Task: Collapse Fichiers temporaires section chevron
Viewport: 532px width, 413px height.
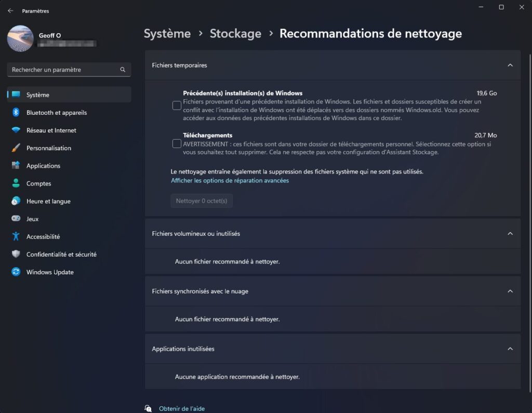Action: (x=510, y=65)
